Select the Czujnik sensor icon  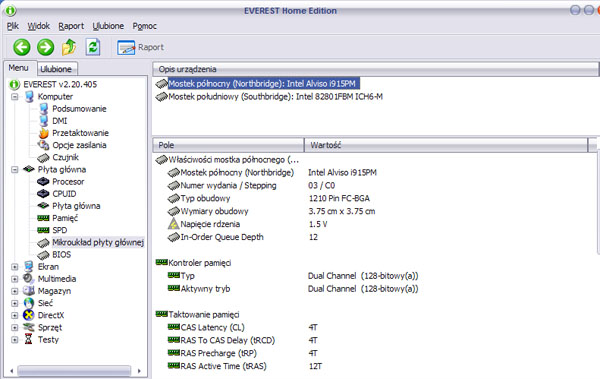pyautogui.click(x=43, y=157)
